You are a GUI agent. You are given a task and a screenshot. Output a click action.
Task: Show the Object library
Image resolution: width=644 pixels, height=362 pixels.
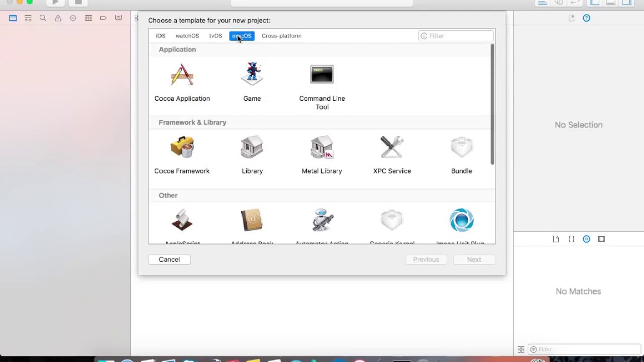[x=586, y=239]
